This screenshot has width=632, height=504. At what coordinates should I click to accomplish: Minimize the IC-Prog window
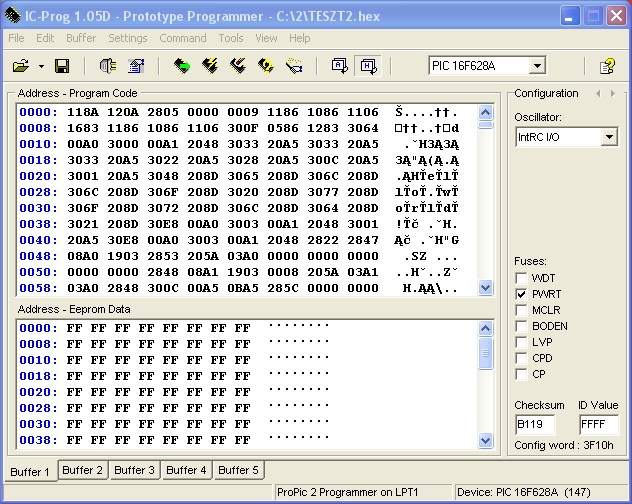[570, 16]
